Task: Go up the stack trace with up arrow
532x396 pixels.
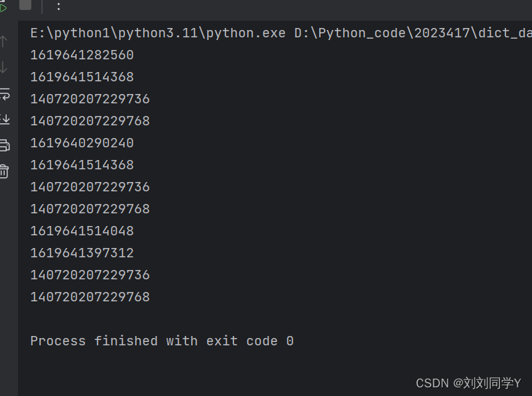Action: (x=4, y=41)
